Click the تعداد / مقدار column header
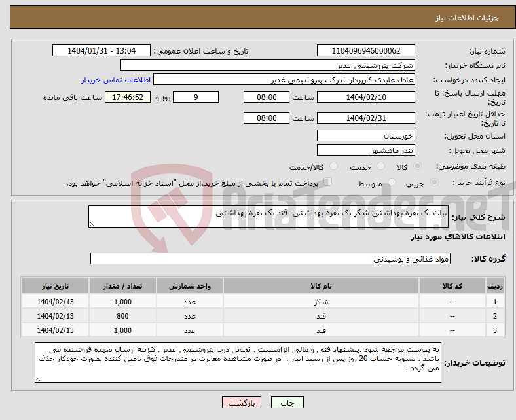 (x=122, y=286)
